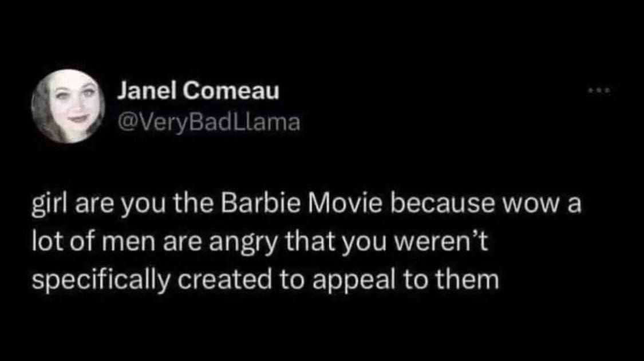Click the word "Barbie" in the tweet
This screenshot has width=644, height=361.
(260, 203)
